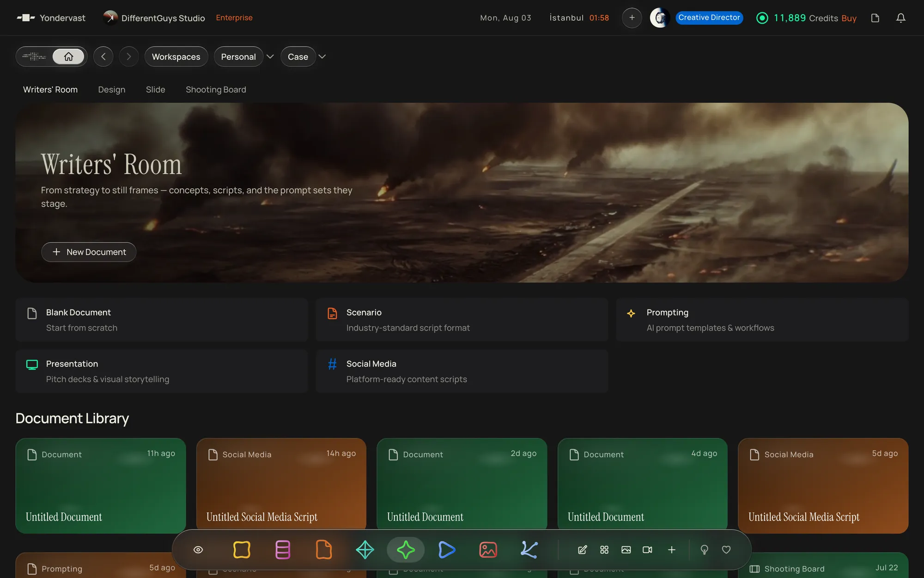The height and width of the screenshot is (578, 924).
Task: Open the document icon in top bar
Action: tap(875, 18)
